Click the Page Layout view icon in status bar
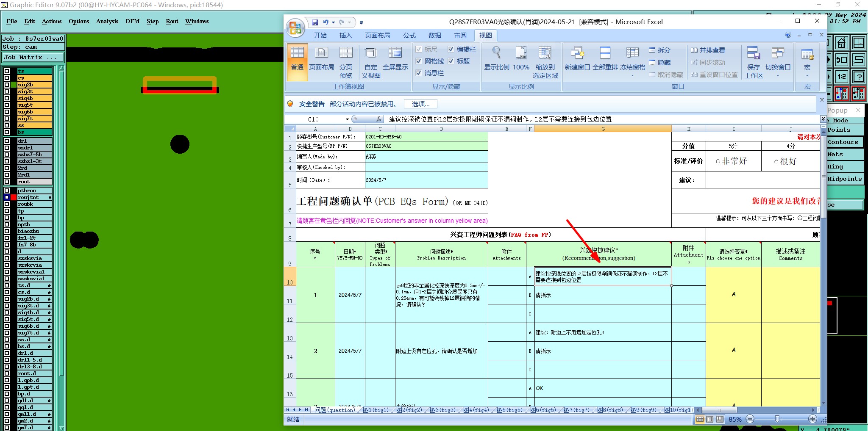This screenshot has width=868, height=431. pyautogui.click(x=709, y=419)
